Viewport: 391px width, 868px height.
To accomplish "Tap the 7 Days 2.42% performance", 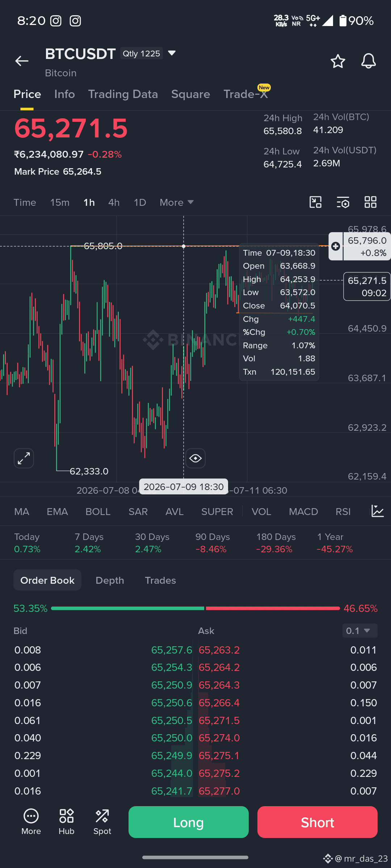I will pyautogui.click(x=89, y=543).
